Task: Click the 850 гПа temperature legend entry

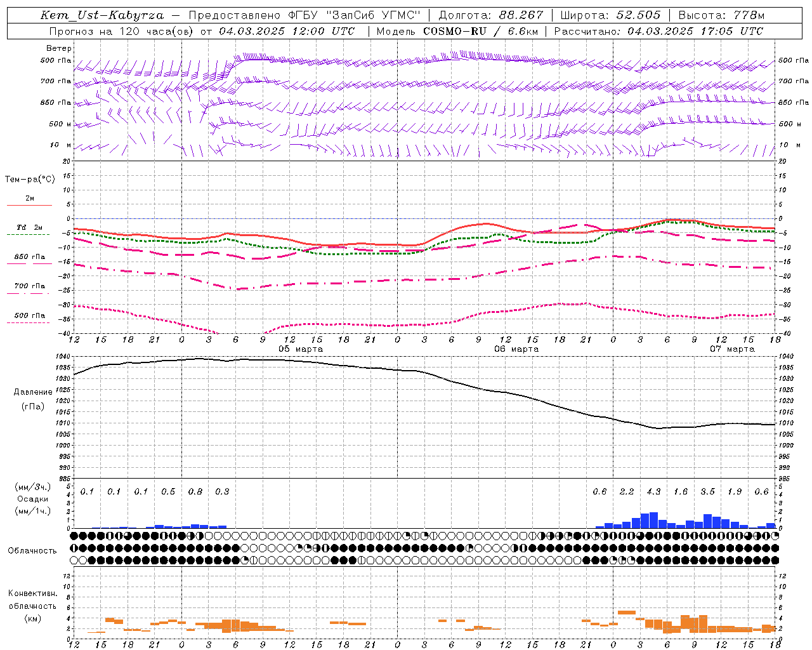Action: [30, 257]
